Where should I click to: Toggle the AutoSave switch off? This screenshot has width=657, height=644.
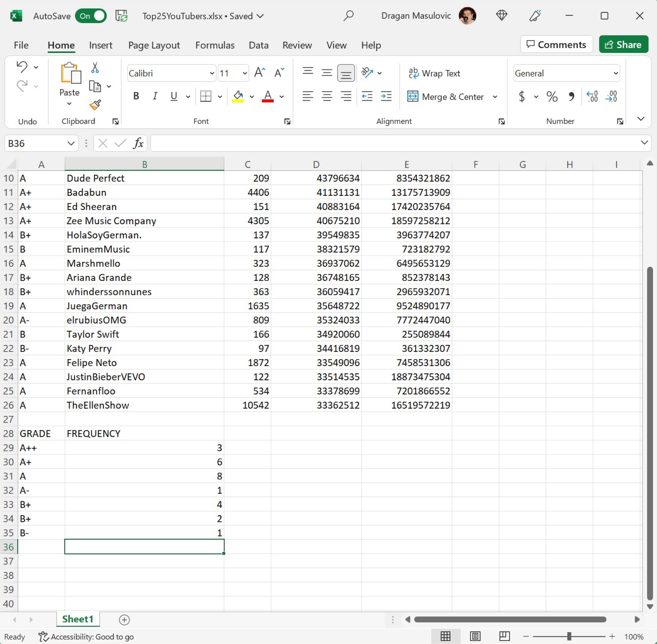tap(91, 16)
